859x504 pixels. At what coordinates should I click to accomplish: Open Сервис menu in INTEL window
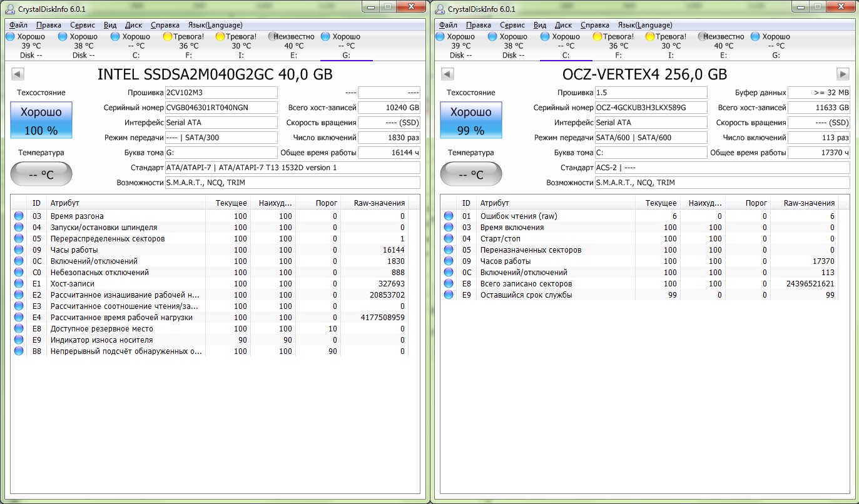[83, 25]
